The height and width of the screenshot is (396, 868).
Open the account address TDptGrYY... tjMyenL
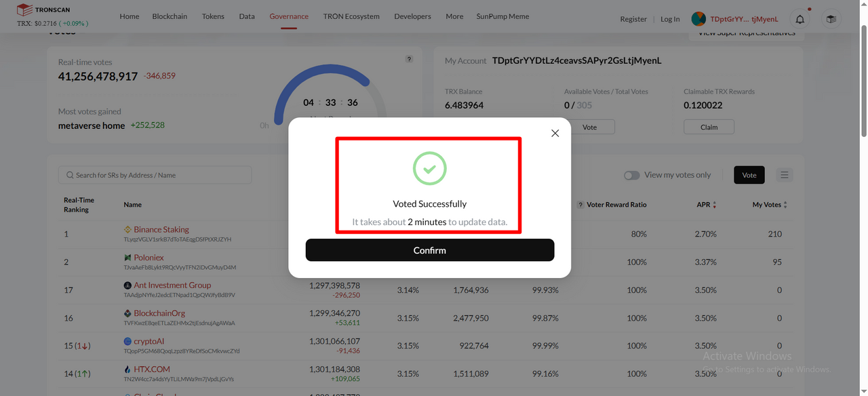coord(744,19)
